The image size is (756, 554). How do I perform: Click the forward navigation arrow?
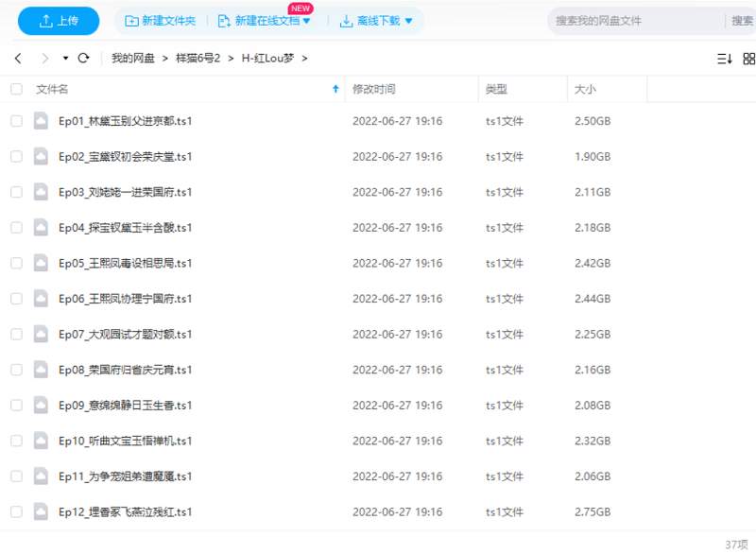click(44, 59)
